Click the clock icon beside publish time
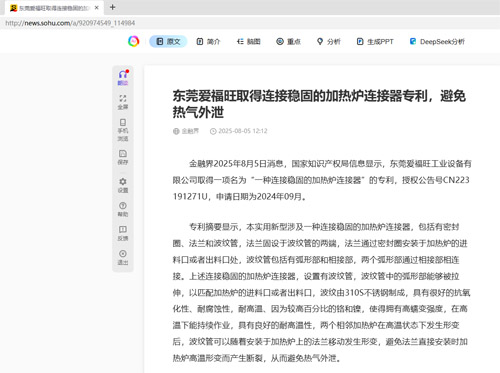Viewport: 500px width, 373px height. (x=213, y=131)
